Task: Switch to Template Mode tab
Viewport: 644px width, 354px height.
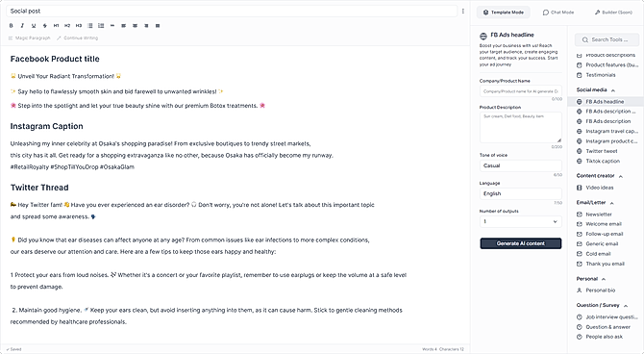Action: tap(503, 13)
